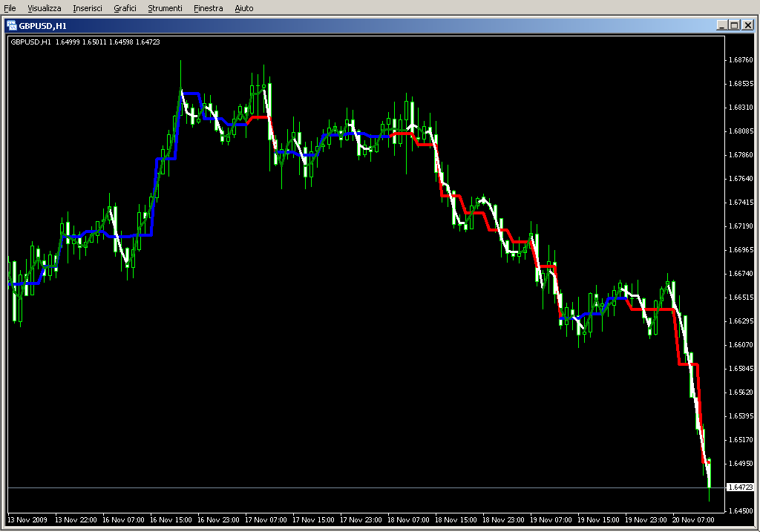
Task: Click time label 18 Nov 15:00
Action: (456, 520)
